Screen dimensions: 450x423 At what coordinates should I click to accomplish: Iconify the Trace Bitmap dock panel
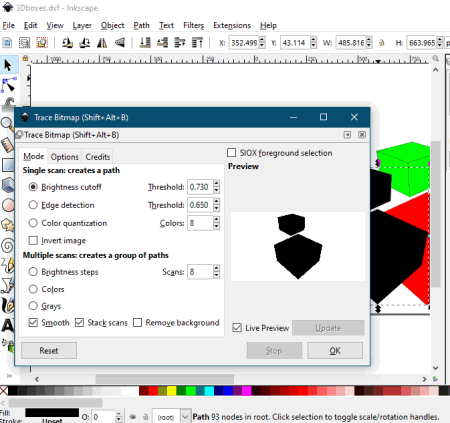(x=347, y=135)
